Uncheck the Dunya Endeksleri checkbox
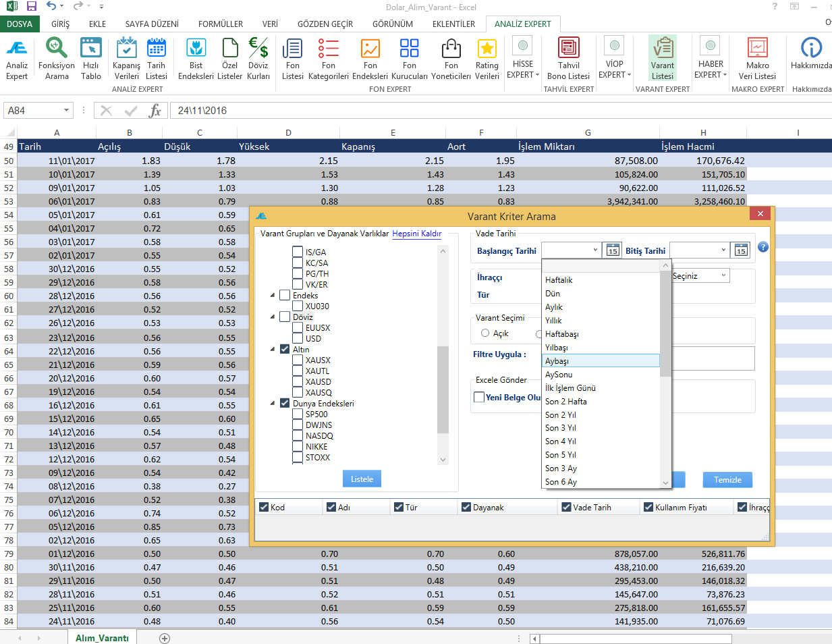The image size is (832, 644). coord(285,404)
